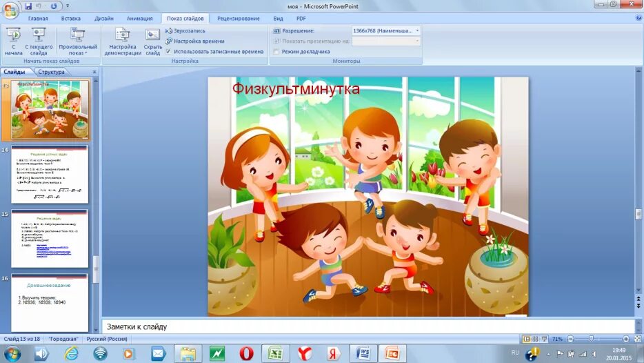Click Заметки к слайду notes field
644x363 pixels.
[x=368, y=327]
